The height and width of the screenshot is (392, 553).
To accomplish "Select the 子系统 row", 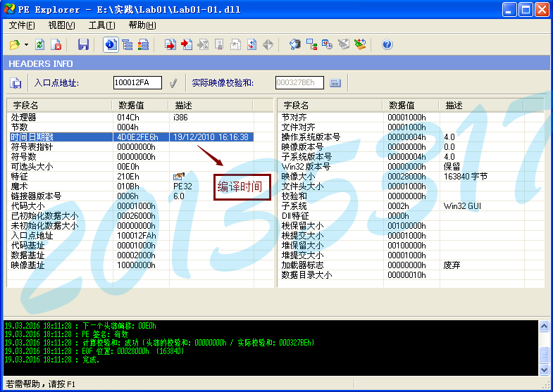I will click(402, 206).
